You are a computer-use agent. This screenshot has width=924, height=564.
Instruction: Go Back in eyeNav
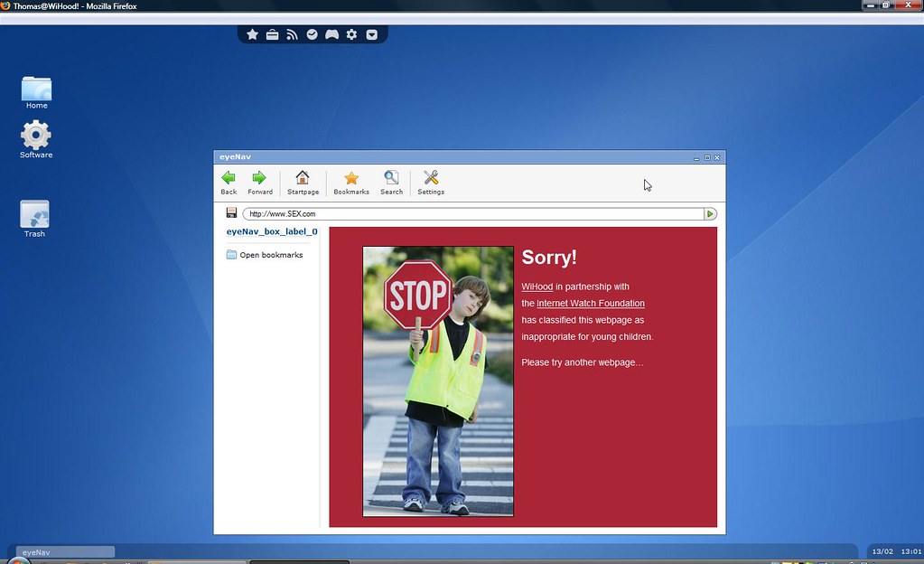point(229,183)
